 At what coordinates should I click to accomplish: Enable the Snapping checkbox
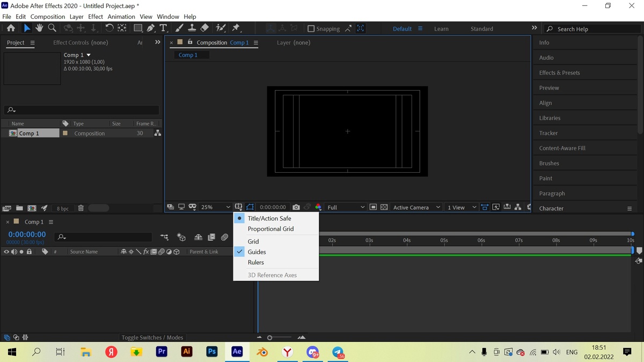click(x=311, y=29)
